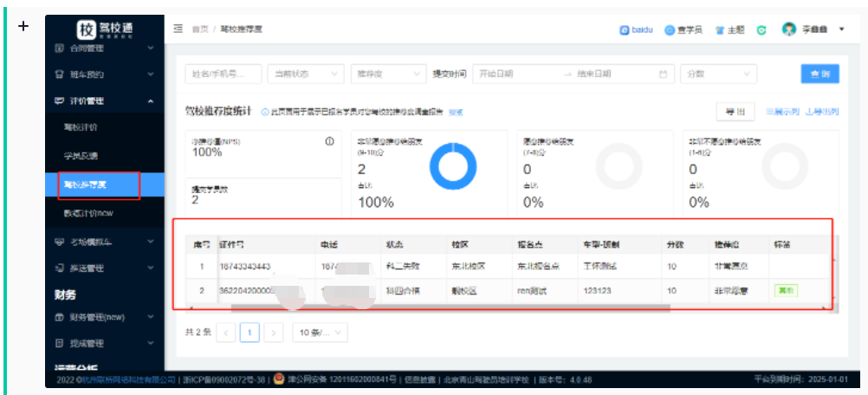
Task: Click the 导出 export button
Action: (735, 112)
